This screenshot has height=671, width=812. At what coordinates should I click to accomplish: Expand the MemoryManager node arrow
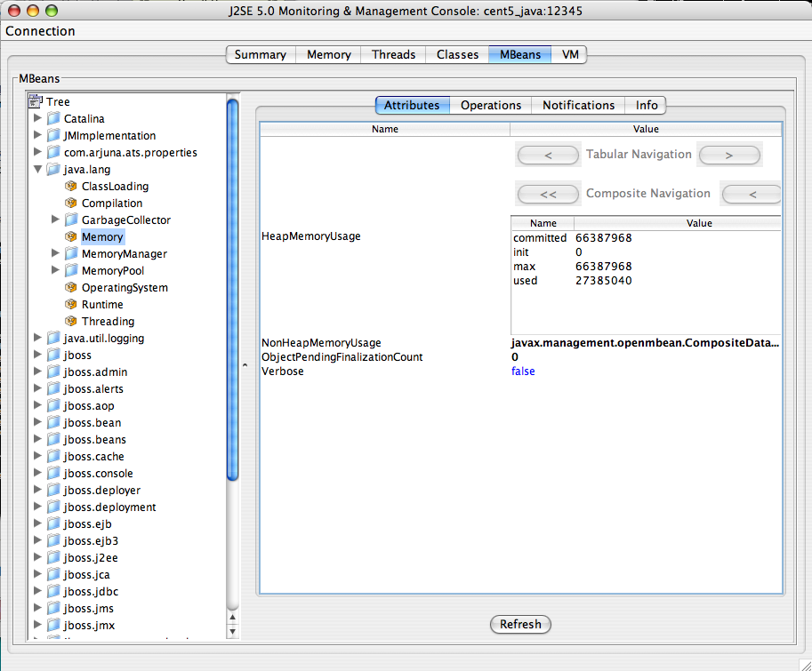[x=55, y=253]
